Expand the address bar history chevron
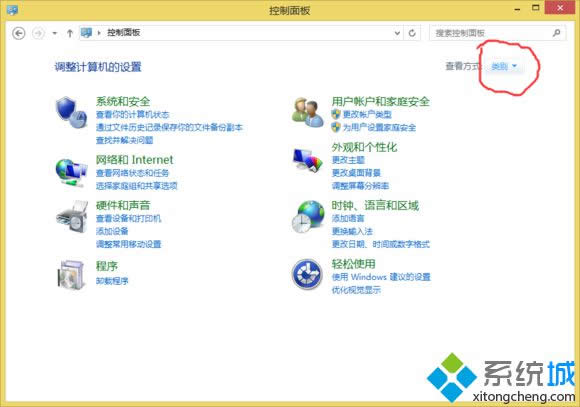This screenshot has width=580, height=407. [397, 33]
